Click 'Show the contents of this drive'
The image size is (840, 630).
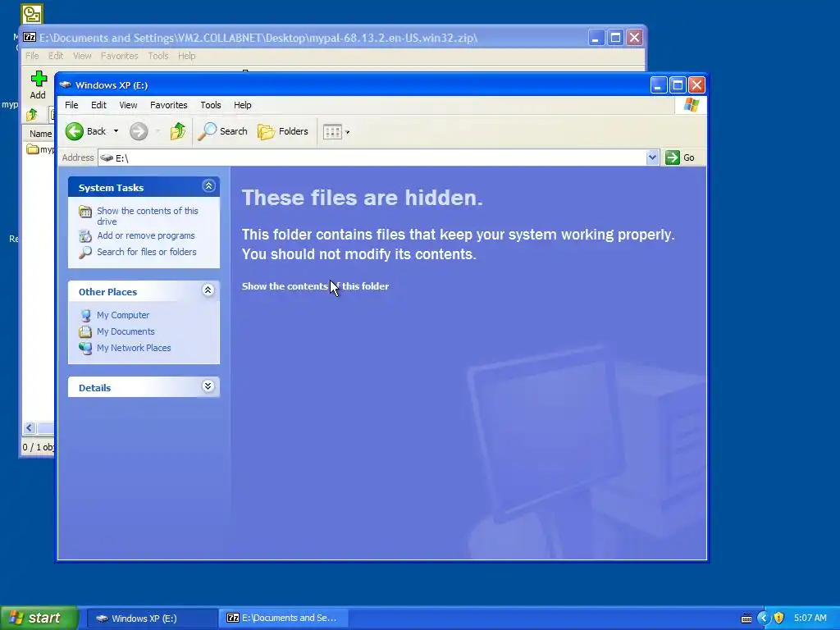148,216
